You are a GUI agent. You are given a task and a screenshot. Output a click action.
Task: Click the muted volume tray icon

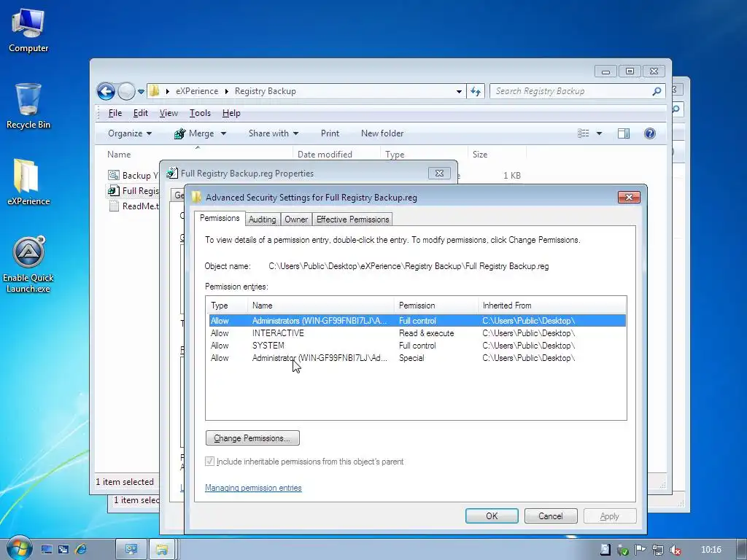[675, 550]
